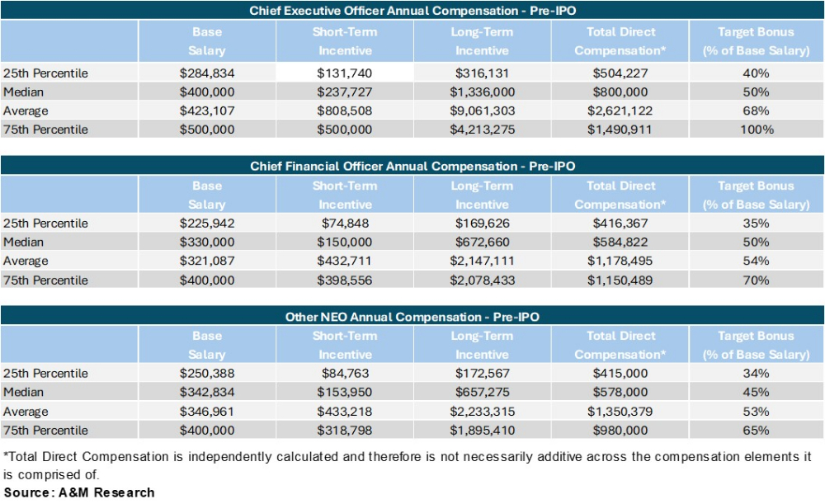Click the $9,061,303 long-term incentive value
This screenshot has width=825, height=504.
(482, 111)
